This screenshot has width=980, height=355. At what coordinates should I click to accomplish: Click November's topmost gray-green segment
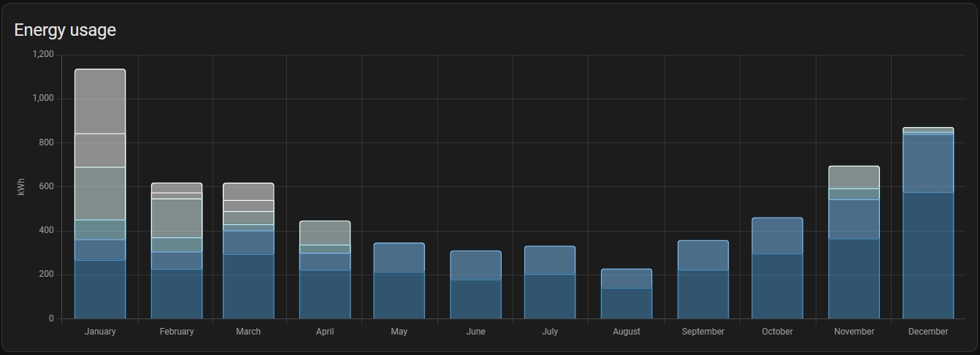point(854,177)
